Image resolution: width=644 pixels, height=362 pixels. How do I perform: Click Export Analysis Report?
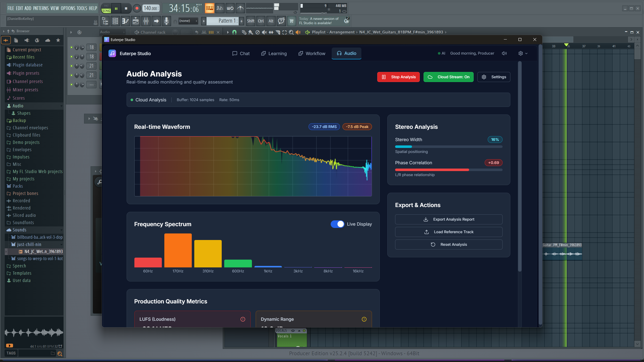click(448, 219)
